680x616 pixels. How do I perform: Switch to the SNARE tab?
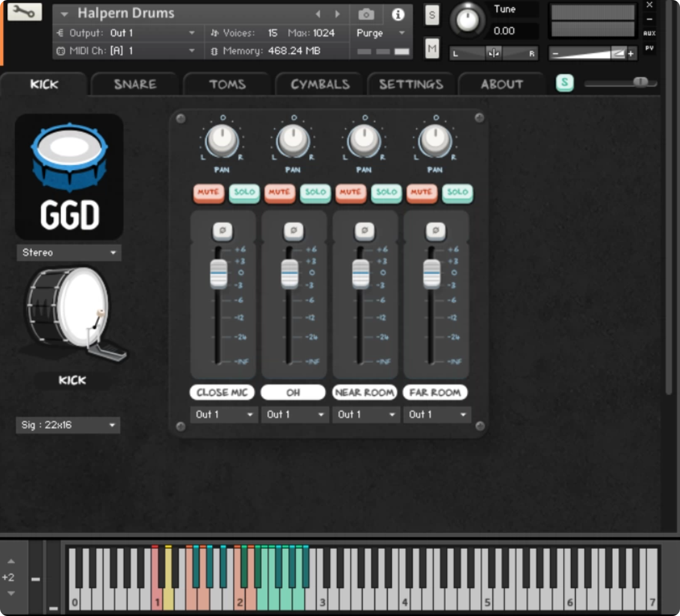tap(135, 84)
